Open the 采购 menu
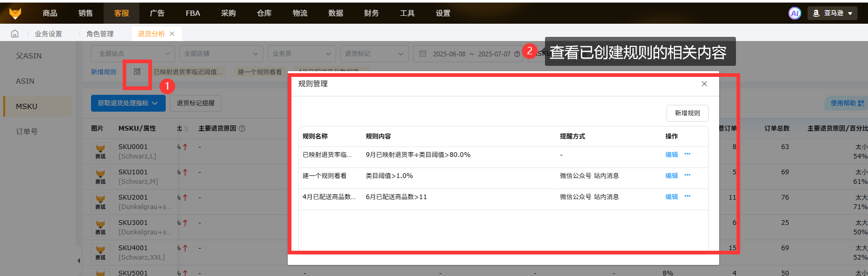Image resolution: width=868 pixels, height=276 pixels. [229, 13]
